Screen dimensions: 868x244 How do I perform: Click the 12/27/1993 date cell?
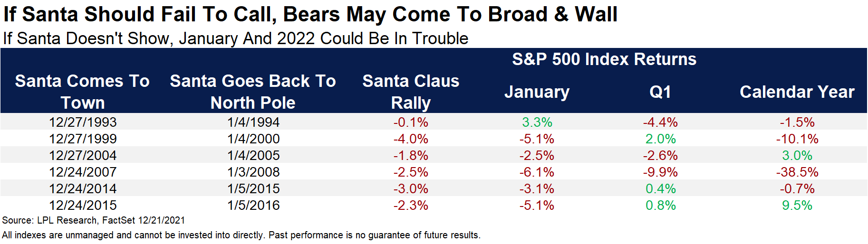coord(83,122)
